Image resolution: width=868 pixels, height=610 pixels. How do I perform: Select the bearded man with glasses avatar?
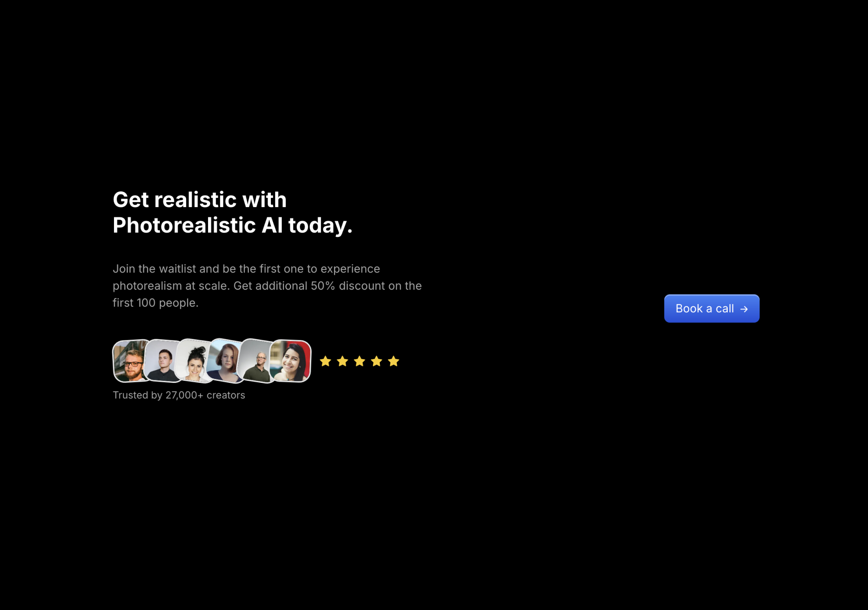pos(129,361)
